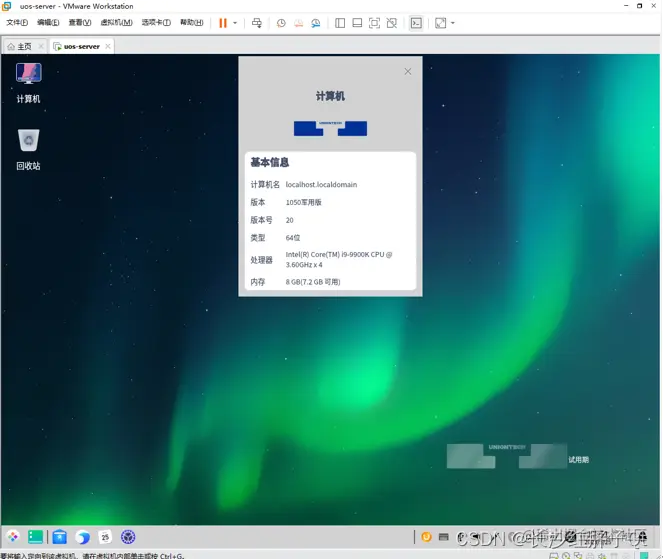663x559 pixels.
Task: Revert to snapshot using the toolbar icon
Action: click(x=299, y=23)
